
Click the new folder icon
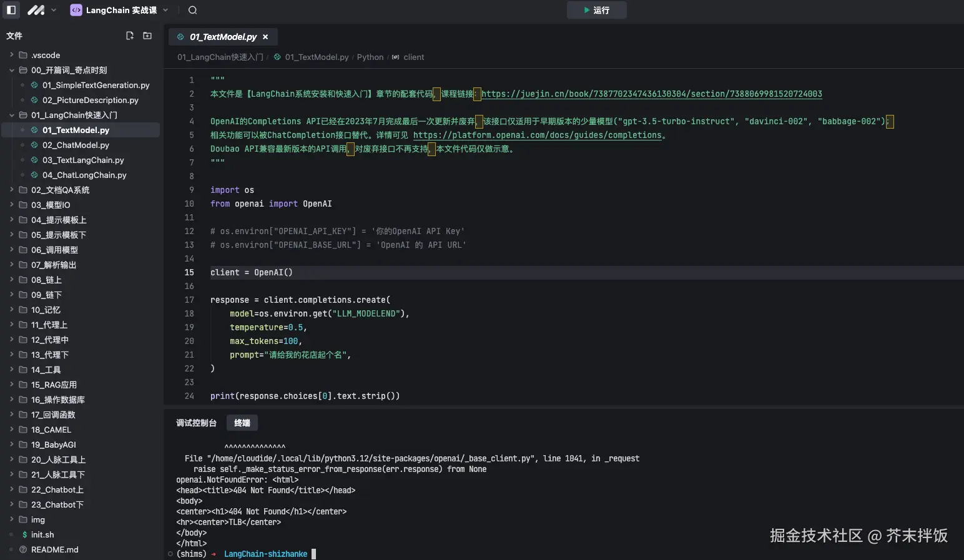coord(147,36)
